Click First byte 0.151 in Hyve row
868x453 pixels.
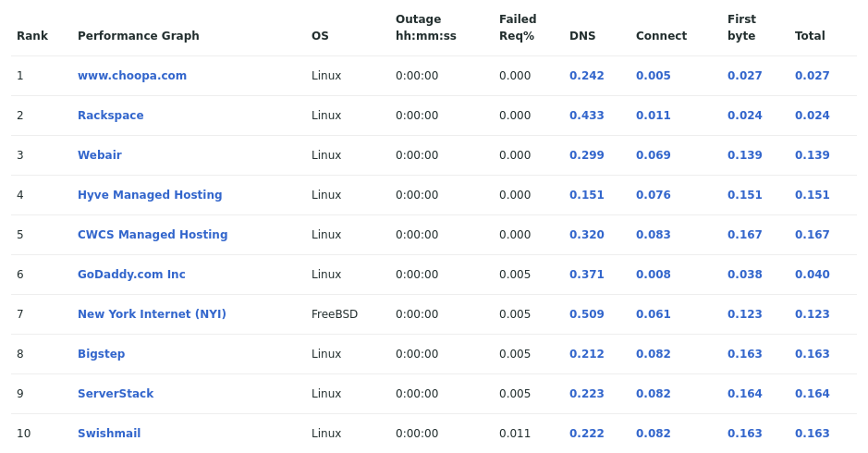click(x=744, y=195)
